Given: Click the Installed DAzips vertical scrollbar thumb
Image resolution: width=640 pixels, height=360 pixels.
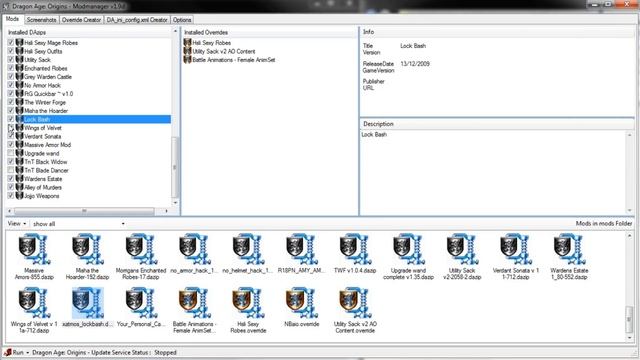Looking at the screenshot, I should pos(175,167).
